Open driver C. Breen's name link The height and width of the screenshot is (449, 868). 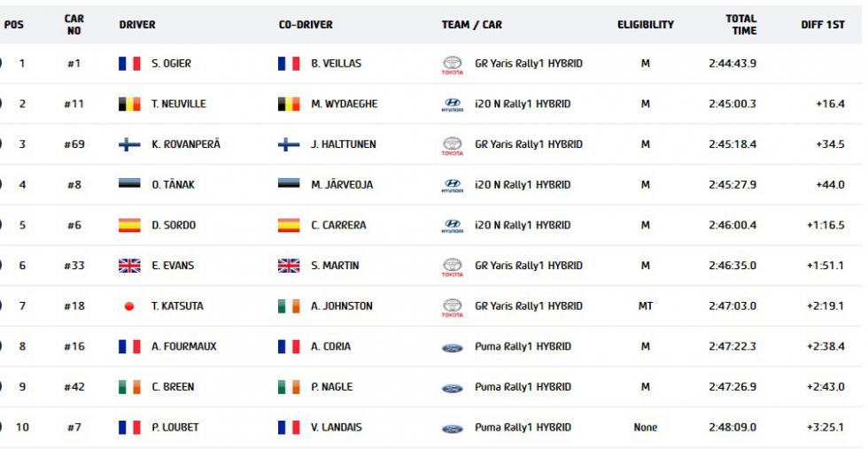click(x=173, y=387)
